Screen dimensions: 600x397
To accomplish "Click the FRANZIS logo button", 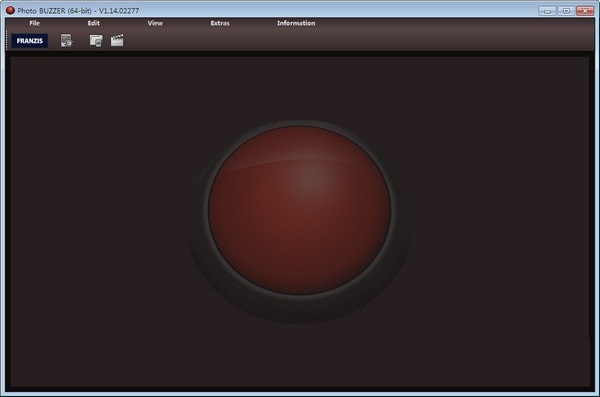I will [30, 41].
